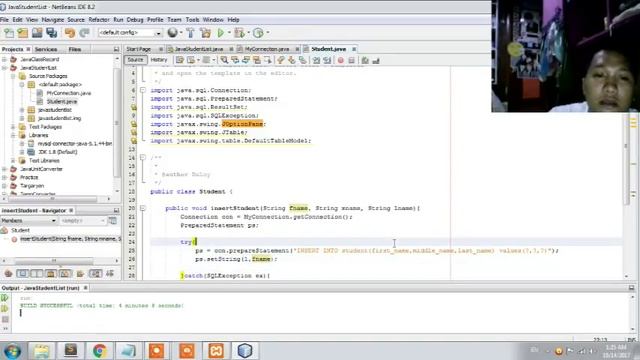Click the Rerun green arrows in Output panel

point(5,298)
